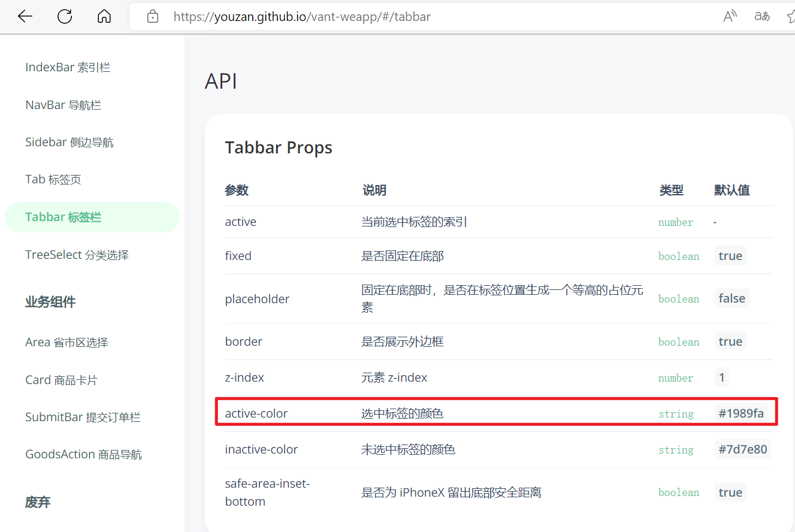
Task: Open IndexBar 索引栏 in sidebar
Action: coord(68,67)
